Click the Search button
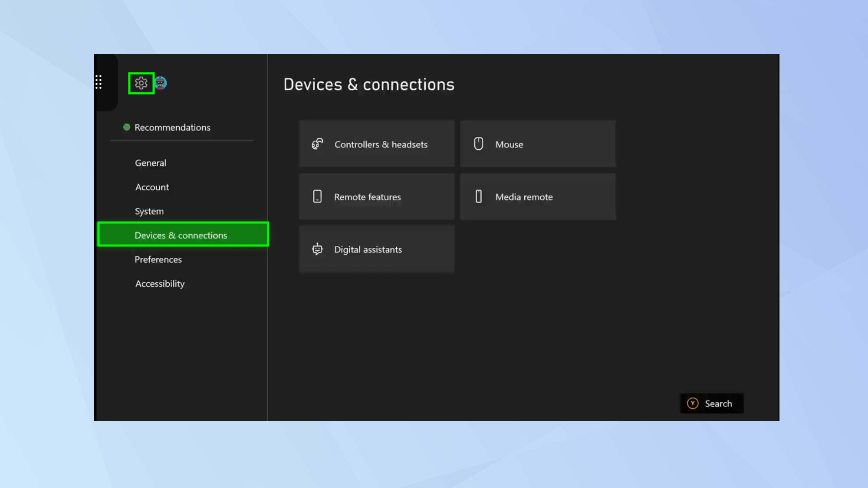 (711, 403)
